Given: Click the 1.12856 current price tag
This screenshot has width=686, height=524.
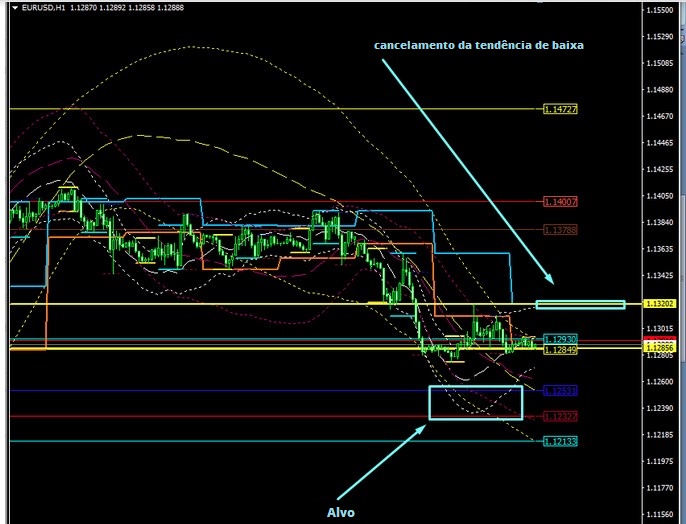Looking at the screenshot, I should tap(659, 347).
